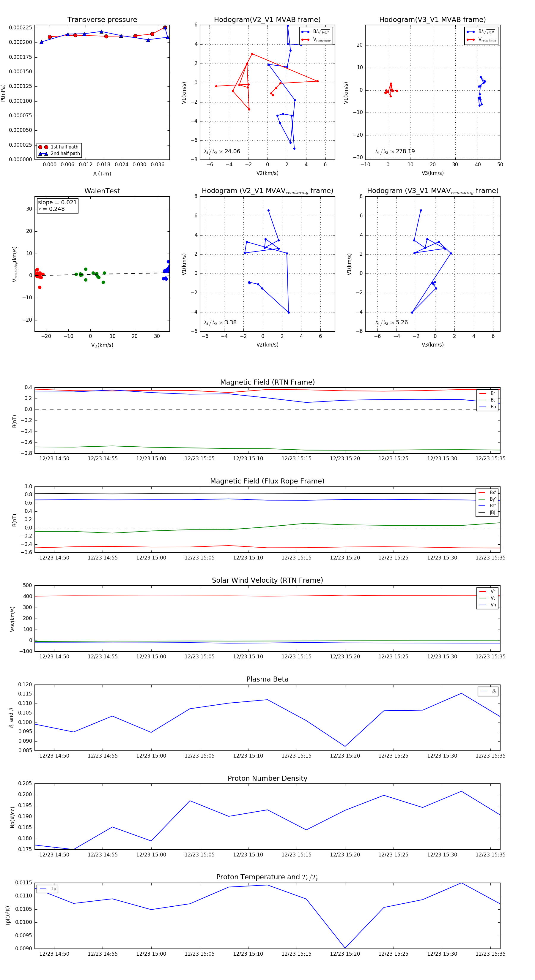Click 'V_remaining' legend in V2_V1 MVAB hodogram
Viewport: 535px width, 980px height.
coord(316,39)
